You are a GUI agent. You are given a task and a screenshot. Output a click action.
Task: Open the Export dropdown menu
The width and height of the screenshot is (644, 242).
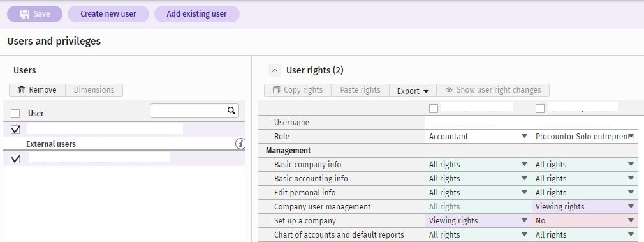point(413,91)
